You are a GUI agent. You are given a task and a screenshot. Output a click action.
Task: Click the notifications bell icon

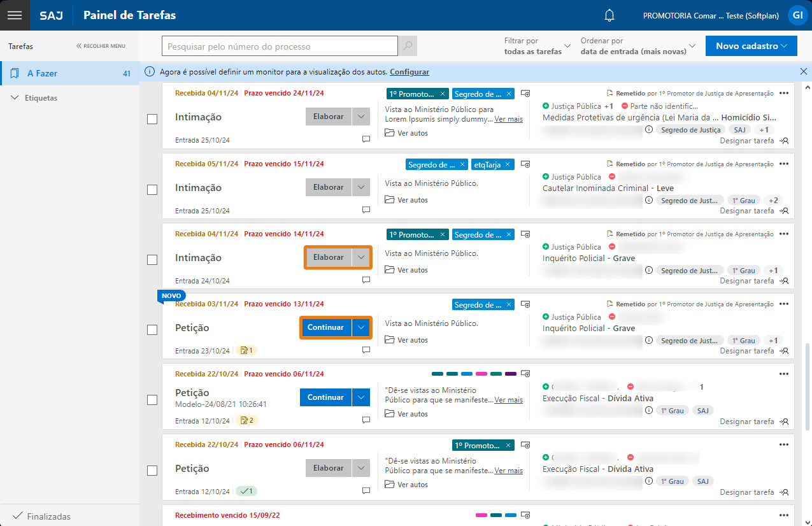pos(609,15)
